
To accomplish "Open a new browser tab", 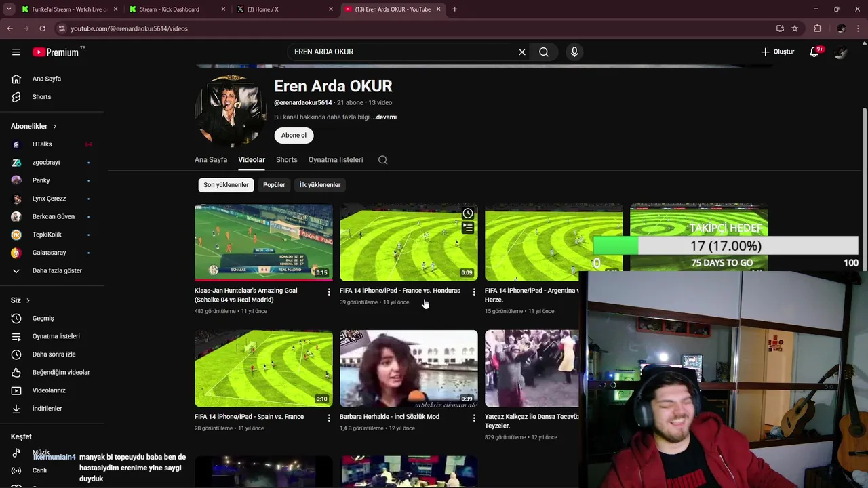I will (454, 9).
